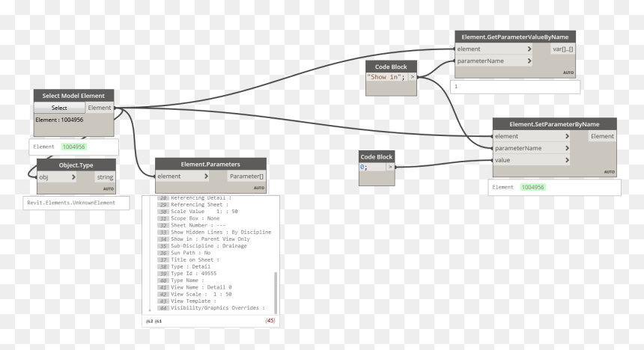Click the Select button in Select Model Element

pyautogui.click(x=59, y=108)
